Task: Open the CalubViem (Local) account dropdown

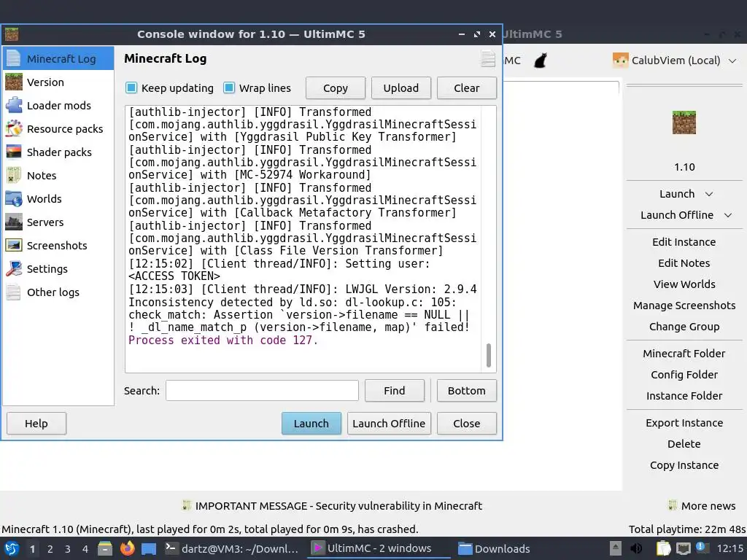Action: [x=675, y=61]
